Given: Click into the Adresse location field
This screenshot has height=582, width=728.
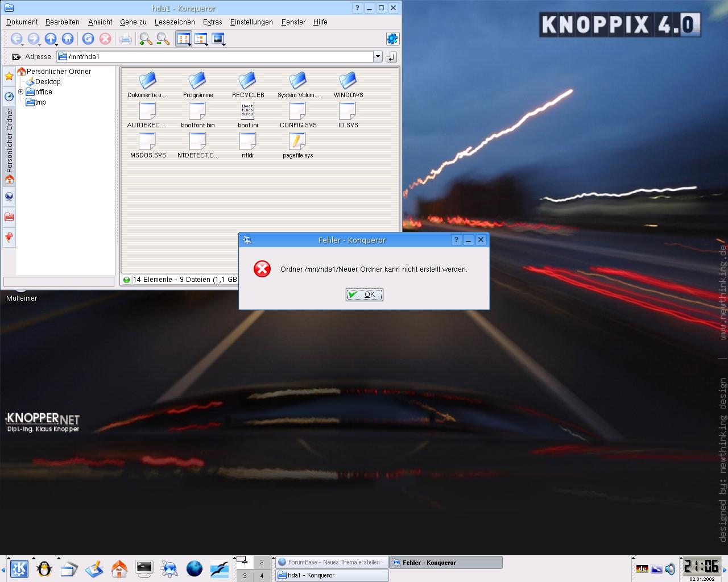Looking at the screenshot, I should [215, 57].
